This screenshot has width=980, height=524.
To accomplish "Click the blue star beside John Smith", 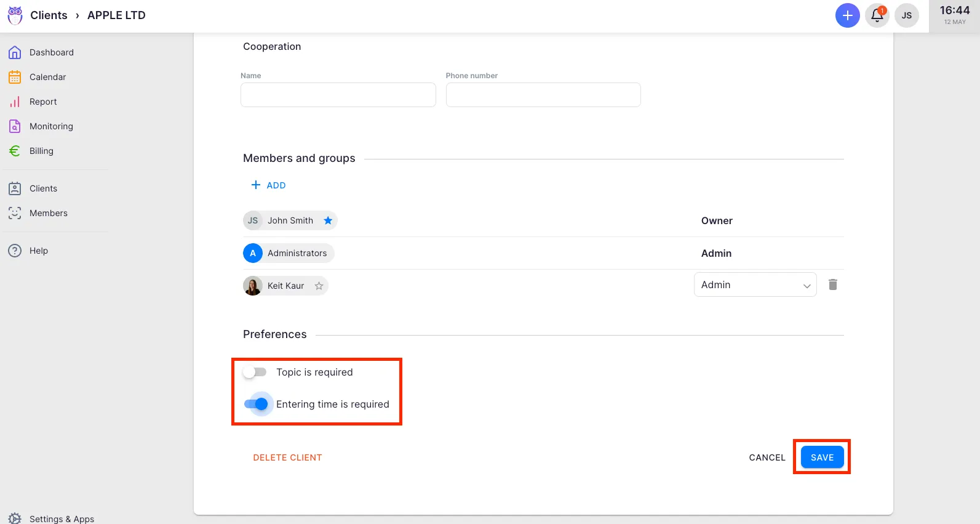I will [x=328, y=220].
